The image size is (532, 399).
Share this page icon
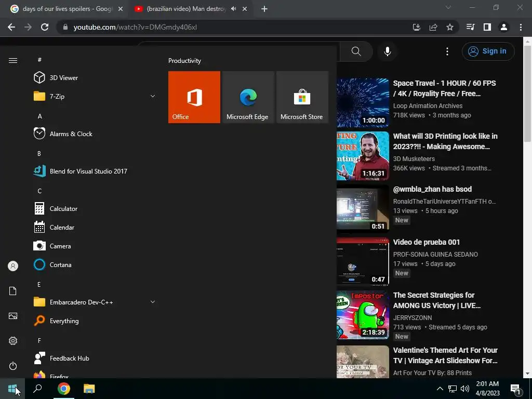click(x=433, y=27)
